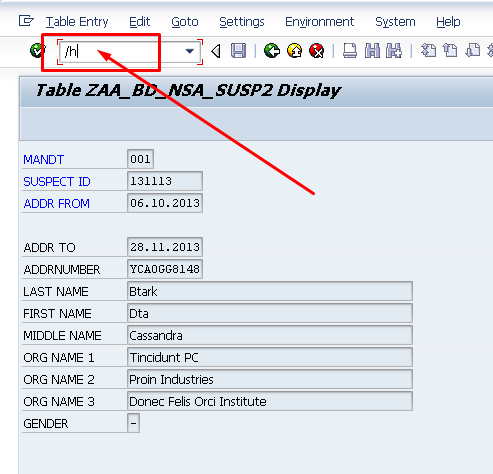
Task: Click the Find Next binoculars icon
Action: 394,51
